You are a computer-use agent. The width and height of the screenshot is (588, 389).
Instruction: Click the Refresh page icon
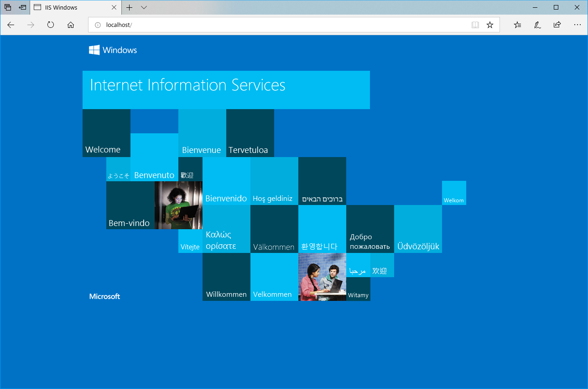pyautogui.click(x=50, y=25)
